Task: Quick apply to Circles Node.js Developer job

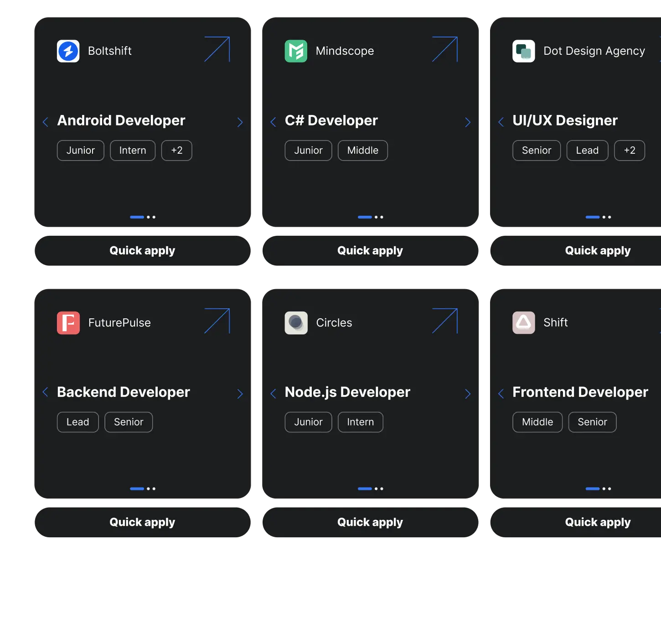Action: coord(370,522)
